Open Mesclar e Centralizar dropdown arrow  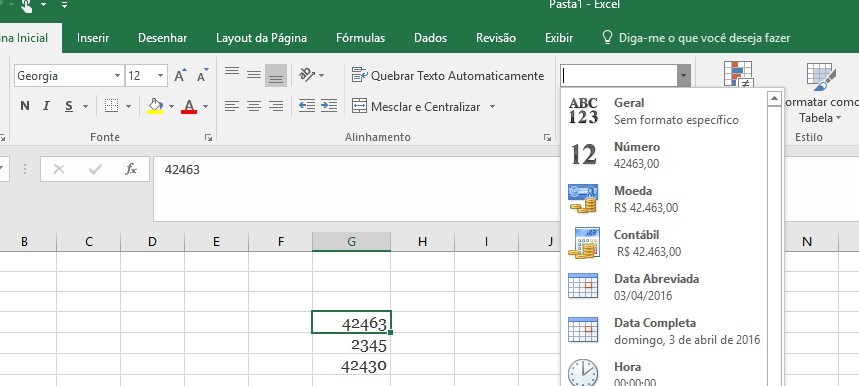point(492,106)
